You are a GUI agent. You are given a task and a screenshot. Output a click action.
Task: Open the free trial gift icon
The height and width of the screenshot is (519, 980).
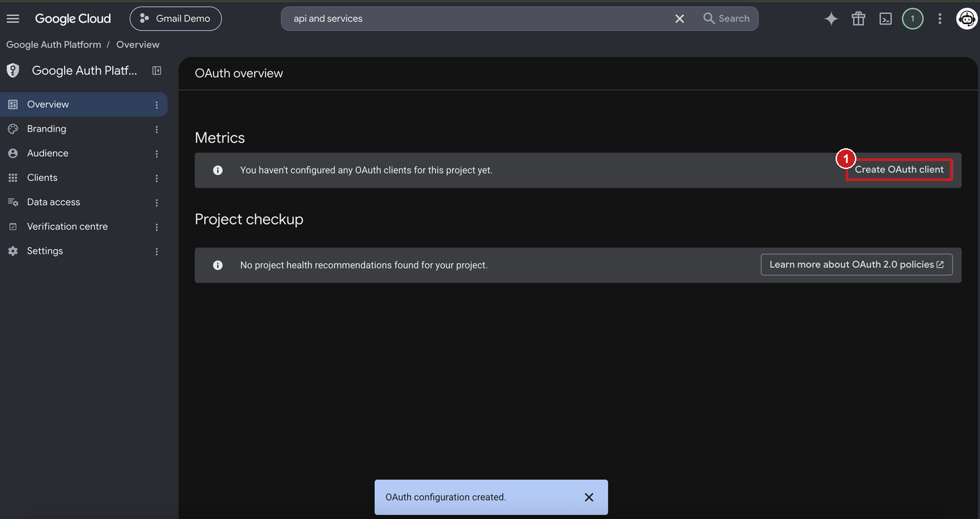(858, 19)
